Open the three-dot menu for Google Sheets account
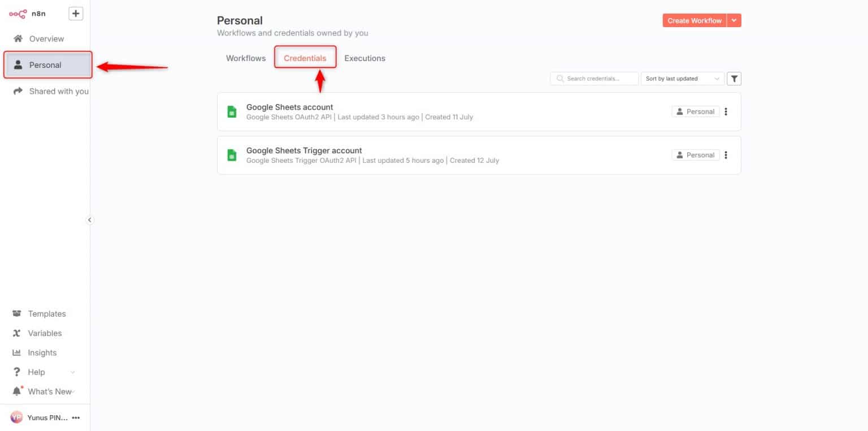868x431 pixels. (726, 111)
